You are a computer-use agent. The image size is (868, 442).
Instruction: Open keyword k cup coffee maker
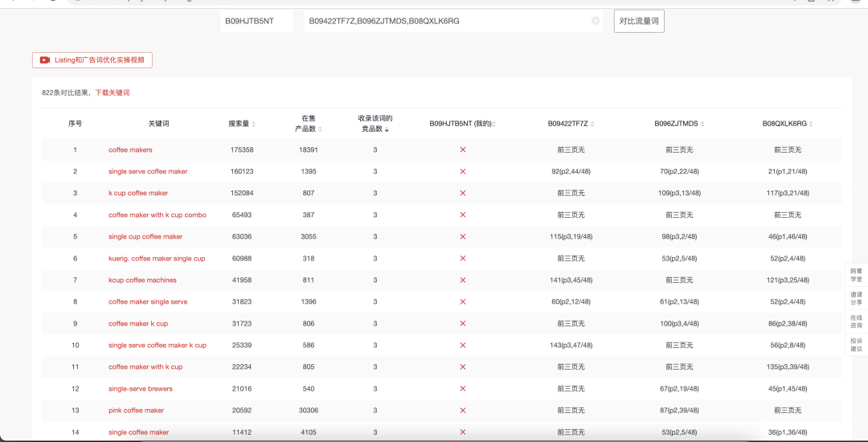coord(138,193)
